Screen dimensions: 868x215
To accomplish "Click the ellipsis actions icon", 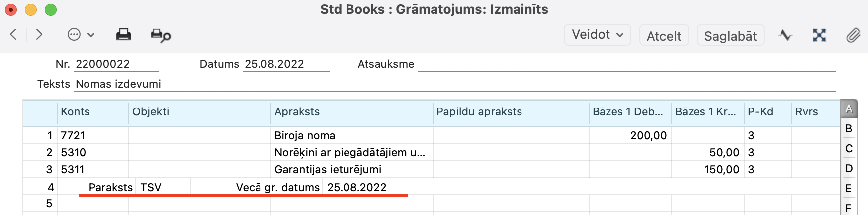I will pos(74,35).
